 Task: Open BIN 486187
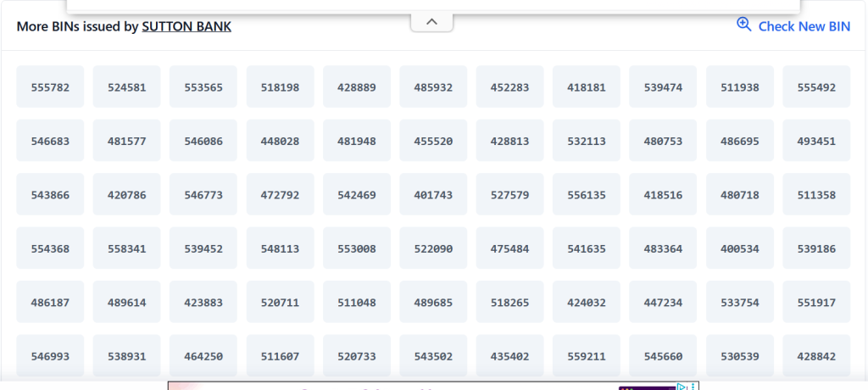[50, 302]
